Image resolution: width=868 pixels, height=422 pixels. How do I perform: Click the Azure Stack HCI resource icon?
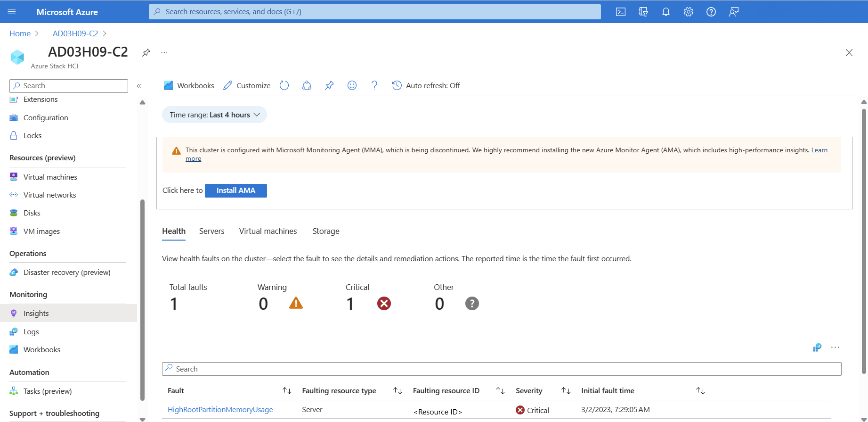[x=17, y=57]
